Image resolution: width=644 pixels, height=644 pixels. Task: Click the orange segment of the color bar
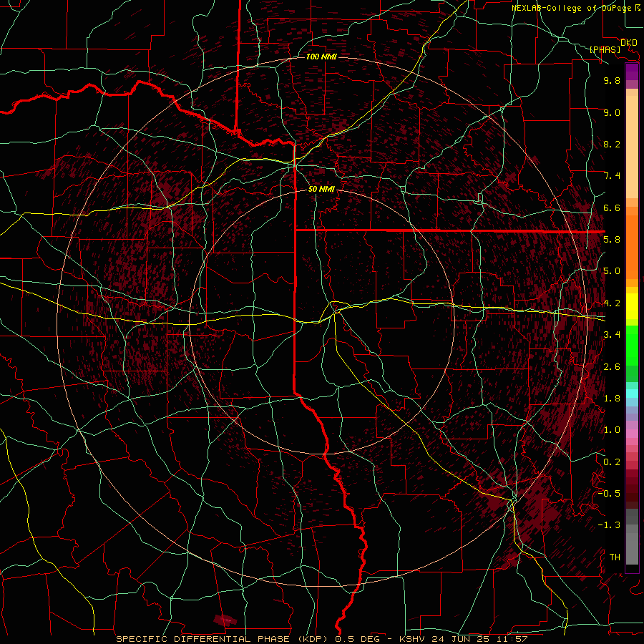point(632,246)
